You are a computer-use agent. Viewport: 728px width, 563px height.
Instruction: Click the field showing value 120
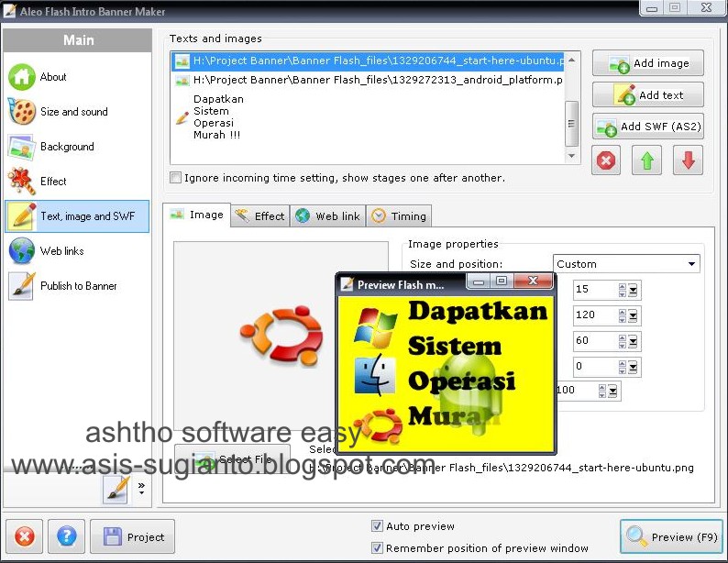click(x=595, y=315)
